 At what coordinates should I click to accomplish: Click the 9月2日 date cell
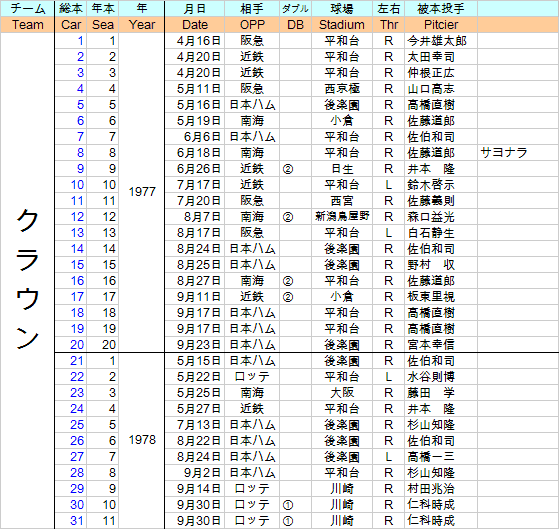point(195,473)
